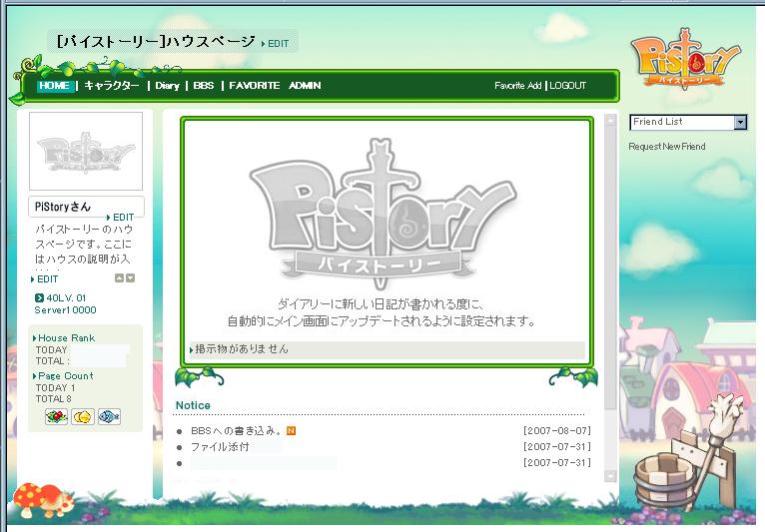Click the description scroll-up arrow icon

(x=119, y=277)
